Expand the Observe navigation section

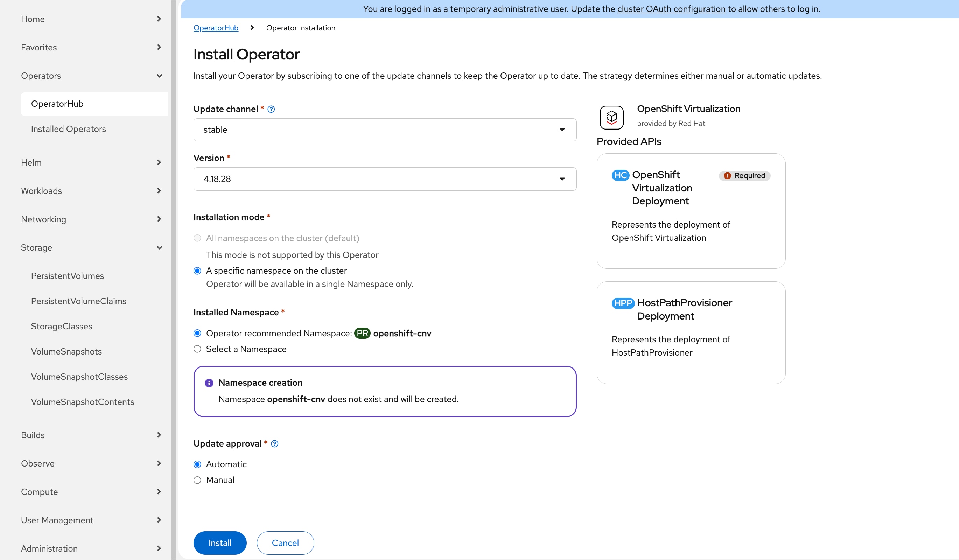91,463
